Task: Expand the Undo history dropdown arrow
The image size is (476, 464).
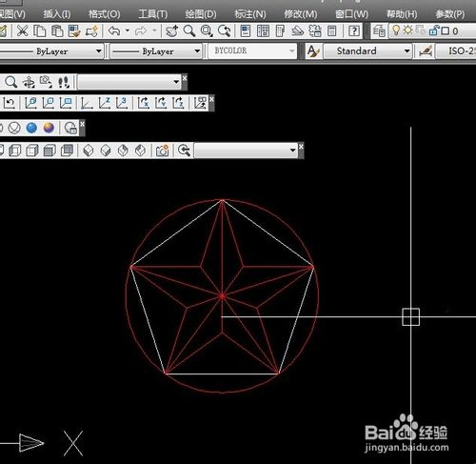Action: tap(128, 30)
